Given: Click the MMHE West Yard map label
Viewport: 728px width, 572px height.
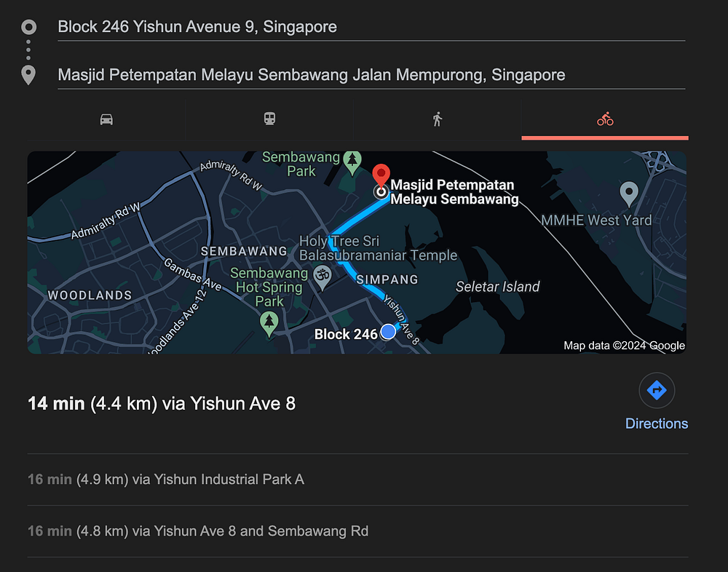Looking at the screenshot, I should click(x=596, y=220).
